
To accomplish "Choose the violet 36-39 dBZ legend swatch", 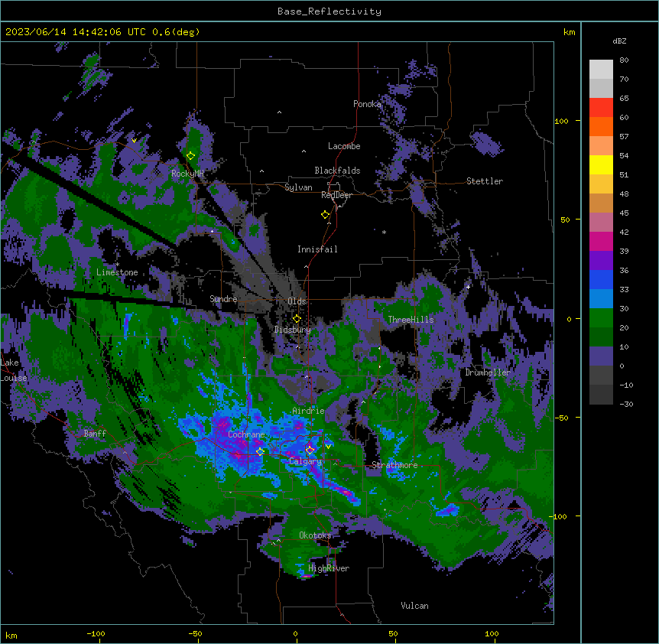I will tap(601, 261).
